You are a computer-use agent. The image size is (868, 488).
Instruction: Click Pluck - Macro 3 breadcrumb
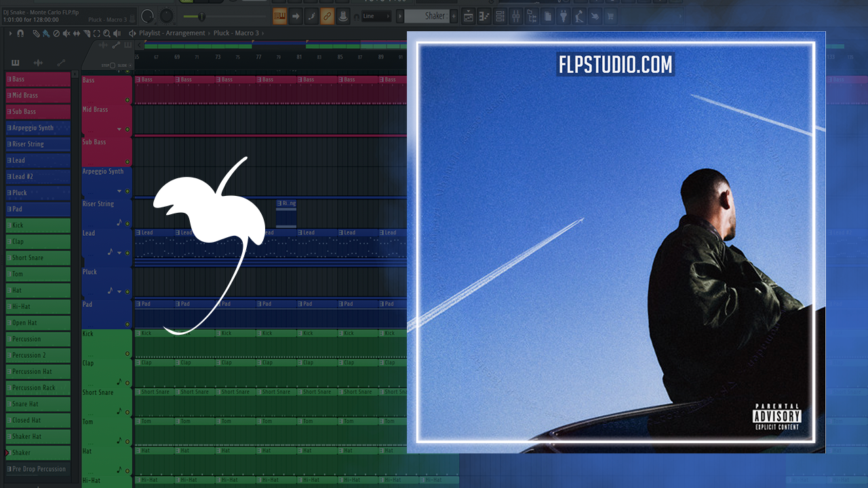pyautogui.click(x=235, y=33)
